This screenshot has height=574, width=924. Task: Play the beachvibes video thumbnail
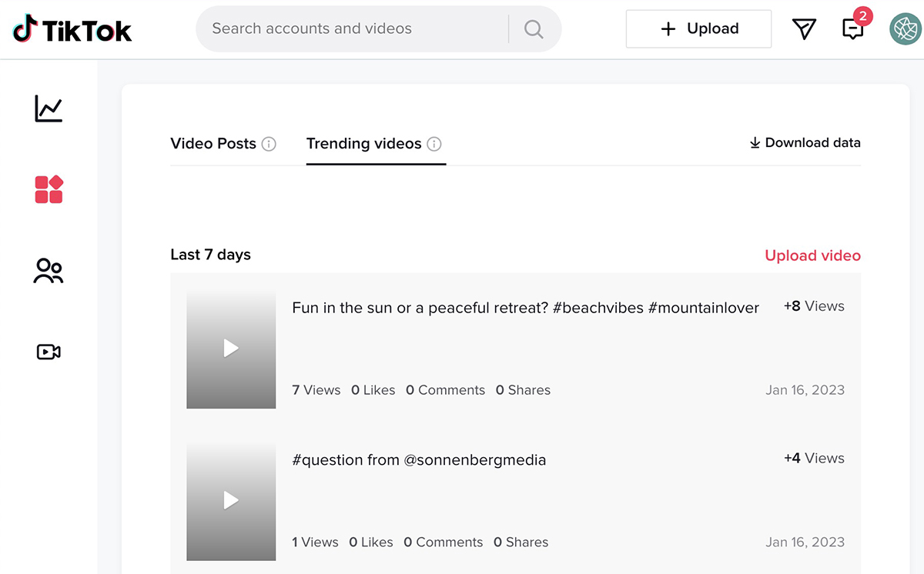(231, 349)
